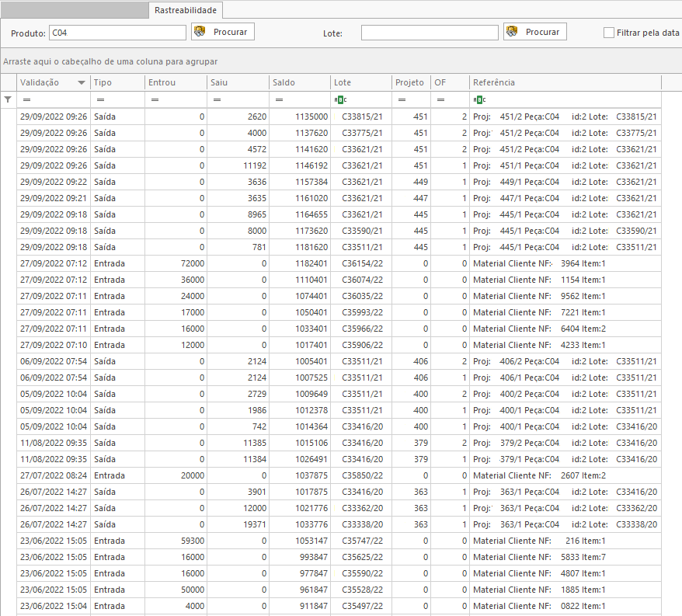This screenshot has width=682, height=616.
Task: Open equals operator dropdown under Tipo column
Action: pyautogui.click(x=101, y=100)
